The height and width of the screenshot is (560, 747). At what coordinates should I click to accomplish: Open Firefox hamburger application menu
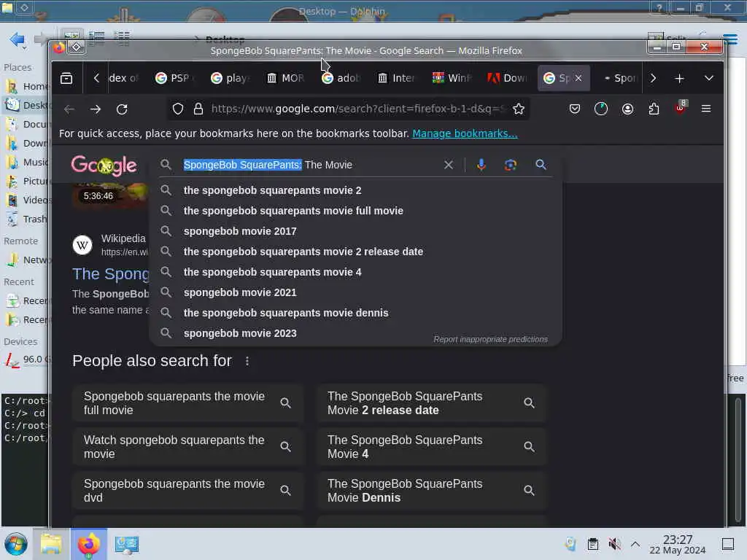706,109
